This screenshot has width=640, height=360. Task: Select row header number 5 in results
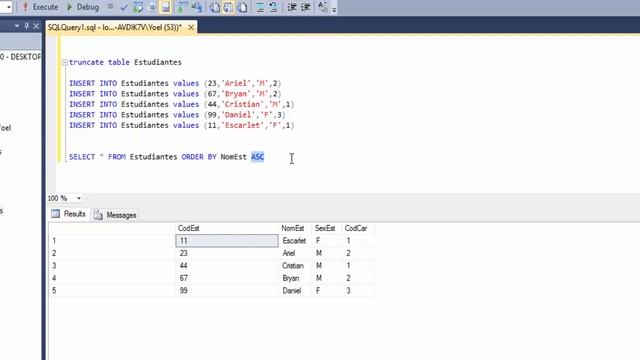pos(112,291)
